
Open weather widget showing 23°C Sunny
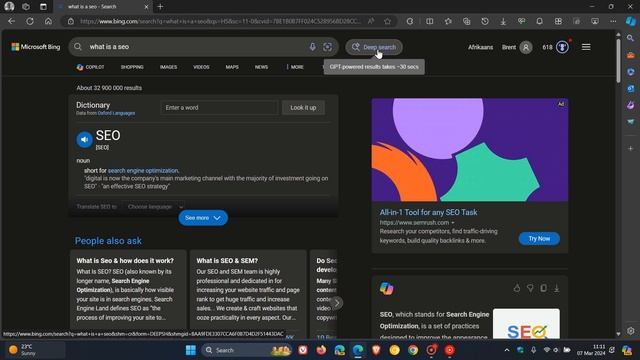tap(35, 350)
